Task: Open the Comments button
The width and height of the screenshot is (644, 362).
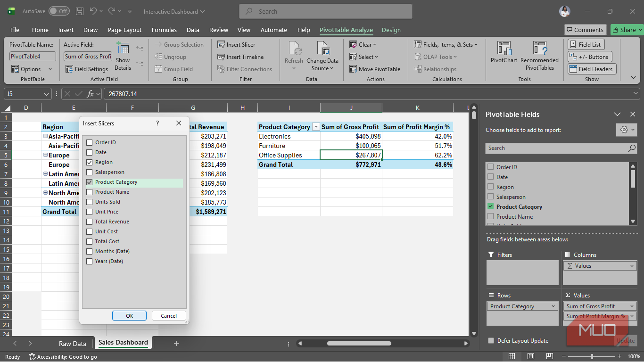Action: tap(585, 30)
